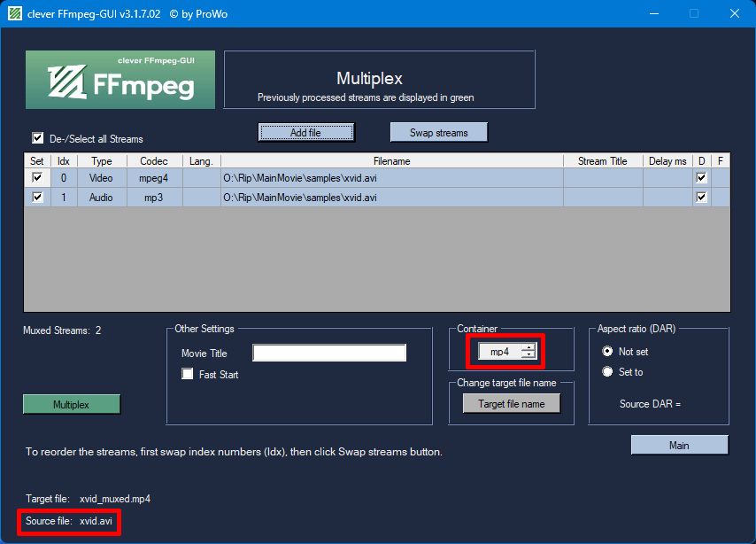The height and width of the screenshot is (544, 756).
Task: Click xvid.avi filename in the Video row
Action: [392, 177]
